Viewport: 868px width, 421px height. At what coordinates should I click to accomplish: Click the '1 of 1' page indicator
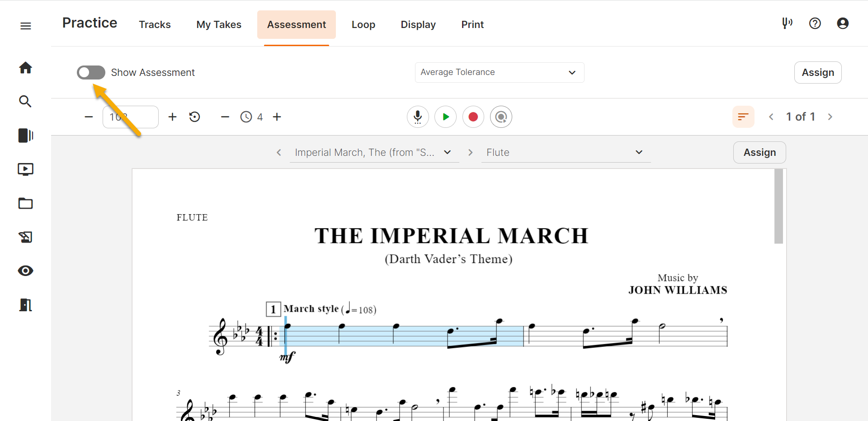click(x=801, y=117)
